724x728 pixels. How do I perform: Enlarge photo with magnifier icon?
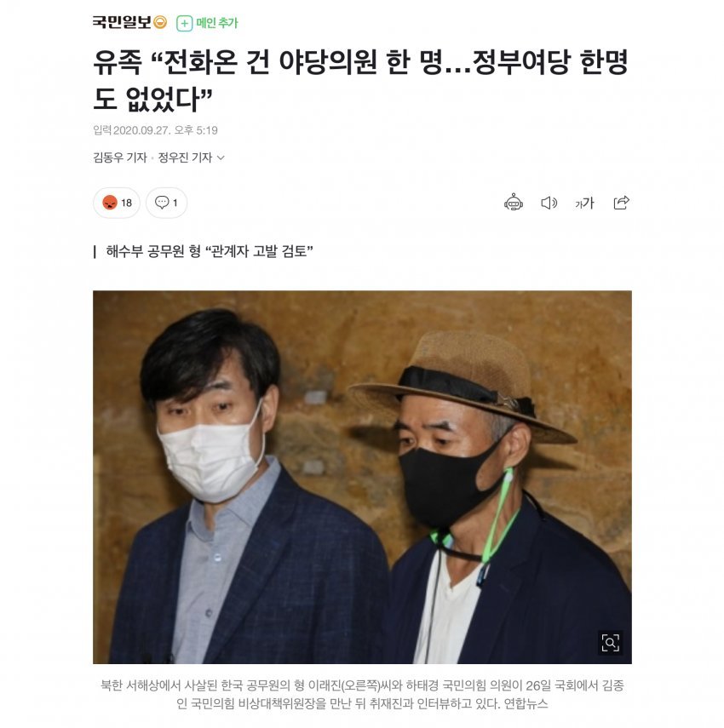click(x=610, y=643)
